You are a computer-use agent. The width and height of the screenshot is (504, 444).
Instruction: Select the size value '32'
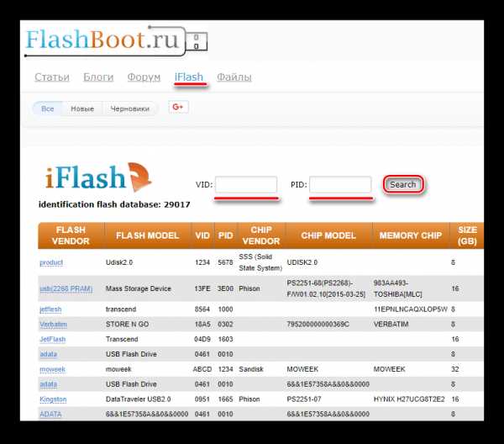tap(454, 369)
